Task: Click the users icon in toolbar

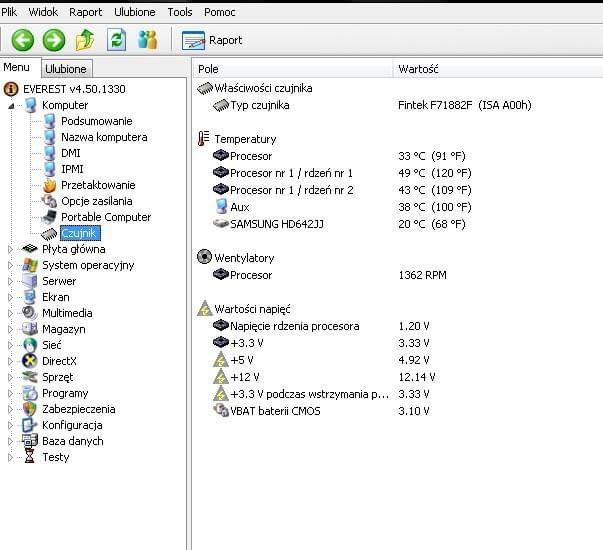Action: (147, 40)
